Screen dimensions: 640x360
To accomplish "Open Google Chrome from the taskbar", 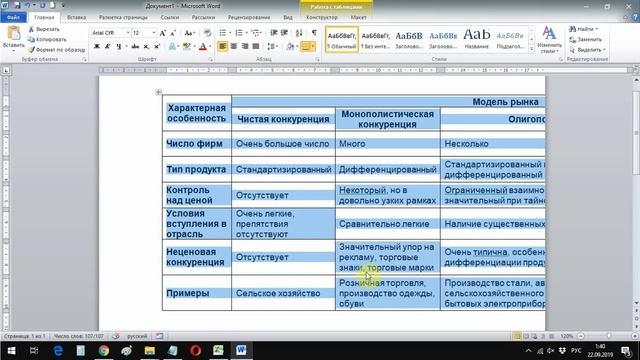I will (104, 351).
